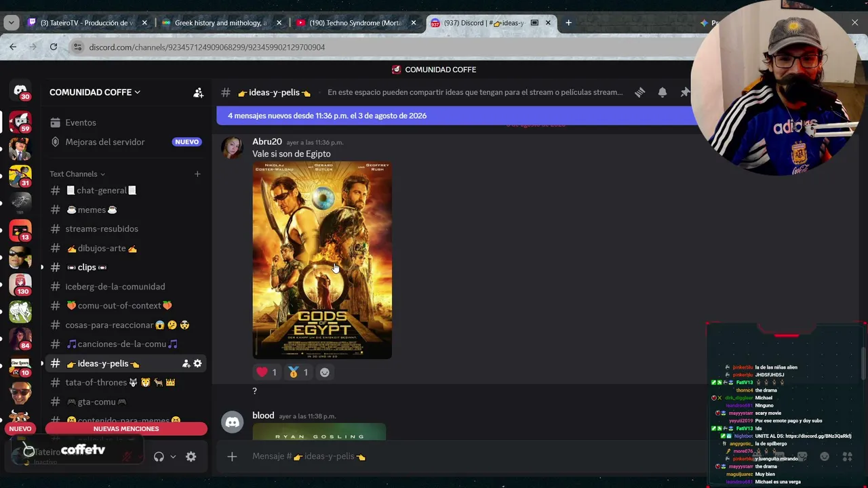This screenshot has width=868, height=488.
Task: Select the Discord ideas-y-pelis browser tab
Action: tap(492, 22)
